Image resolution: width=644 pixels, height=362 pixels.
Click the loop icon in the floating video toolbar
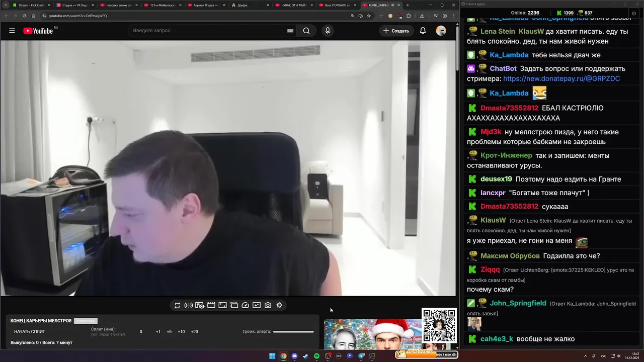click(x=177, y=305)
